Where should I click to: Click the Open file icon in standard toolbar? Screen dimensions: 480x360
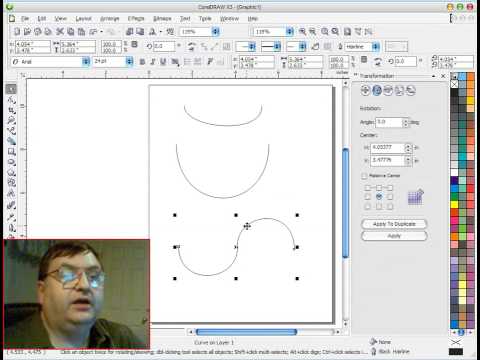pyautogui.click(x=27, y=32)
